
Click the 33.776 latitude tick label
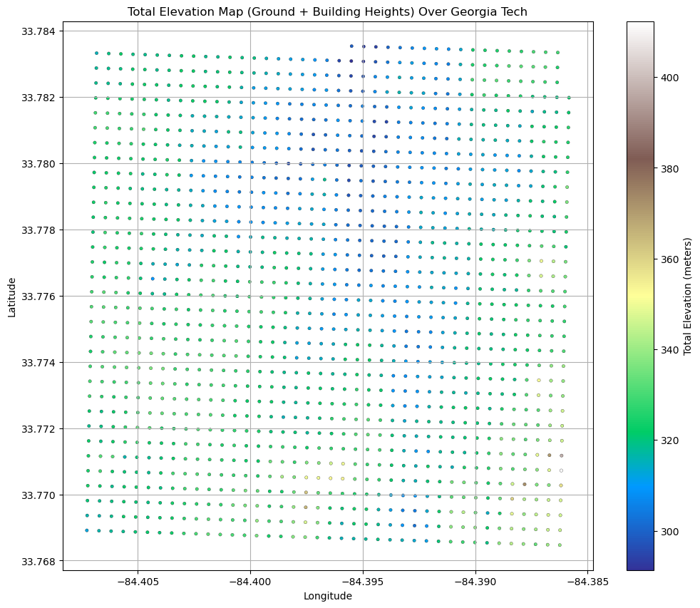[x=40, y=297]
